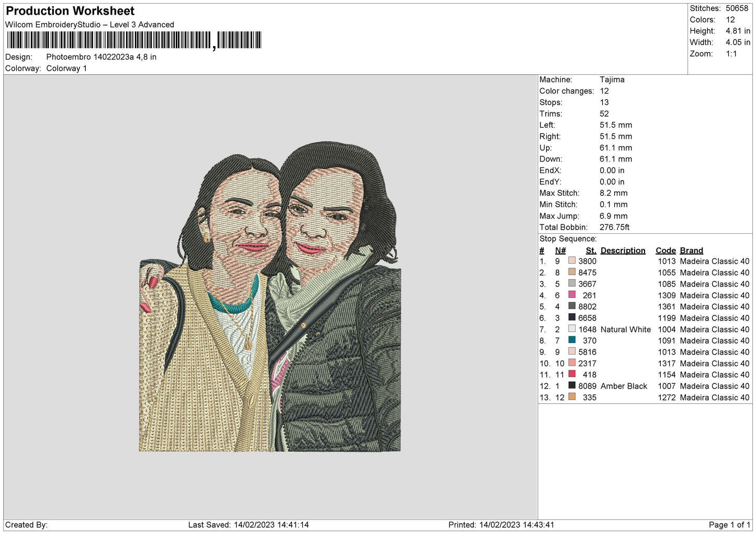Click design name 'Photoembro 14022023a 4,8 in'
This screenshot has height=534, width=756.
pos(101,57)
